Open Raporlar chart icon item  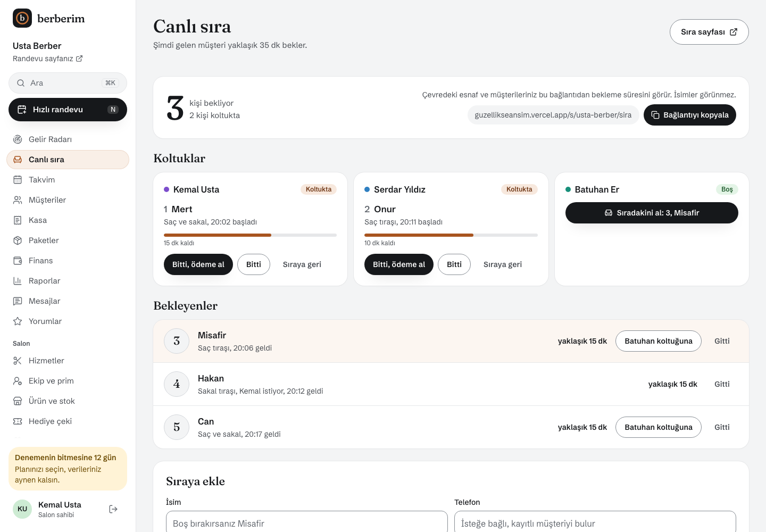click(68, 281)
